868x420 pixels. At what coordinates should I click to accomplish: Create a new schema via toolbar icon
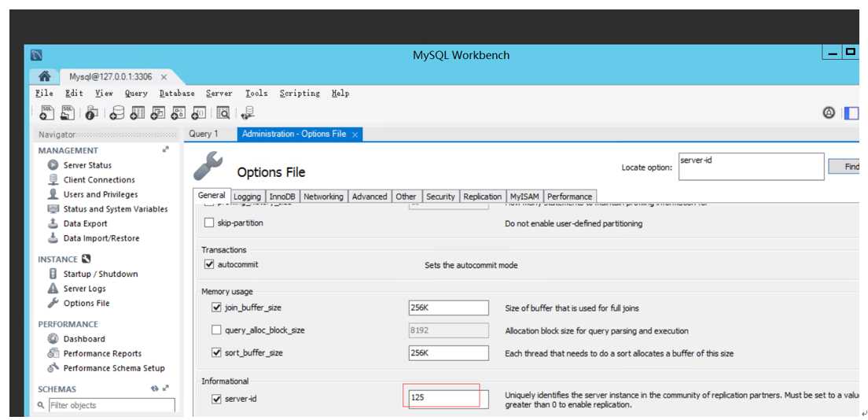pos(117,113)
